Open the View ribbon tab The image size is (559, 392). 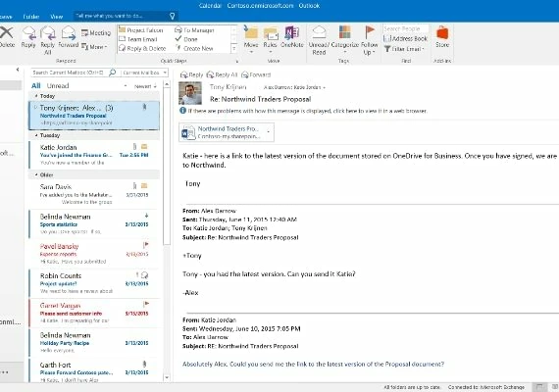coord(56,17)
